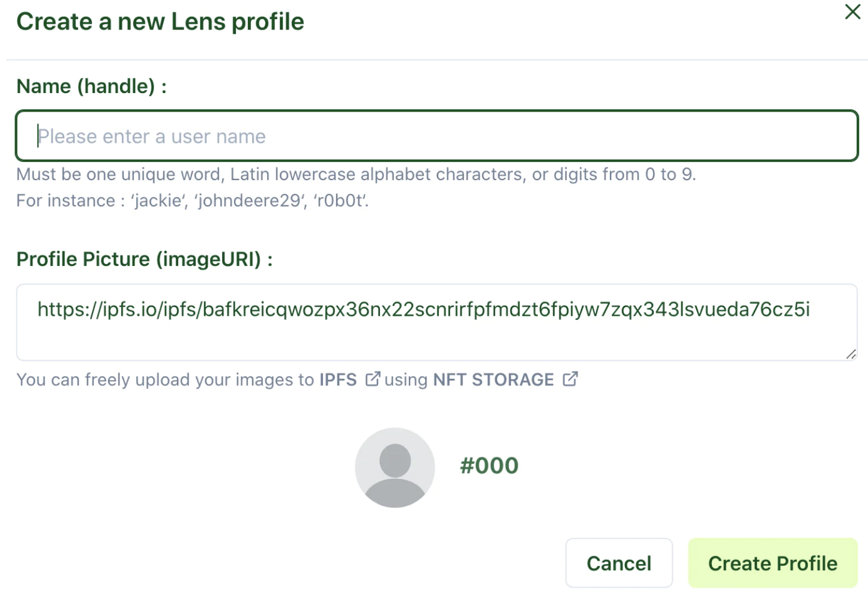
Task: Open the IPFS external link icon
Action: point(373,378)
